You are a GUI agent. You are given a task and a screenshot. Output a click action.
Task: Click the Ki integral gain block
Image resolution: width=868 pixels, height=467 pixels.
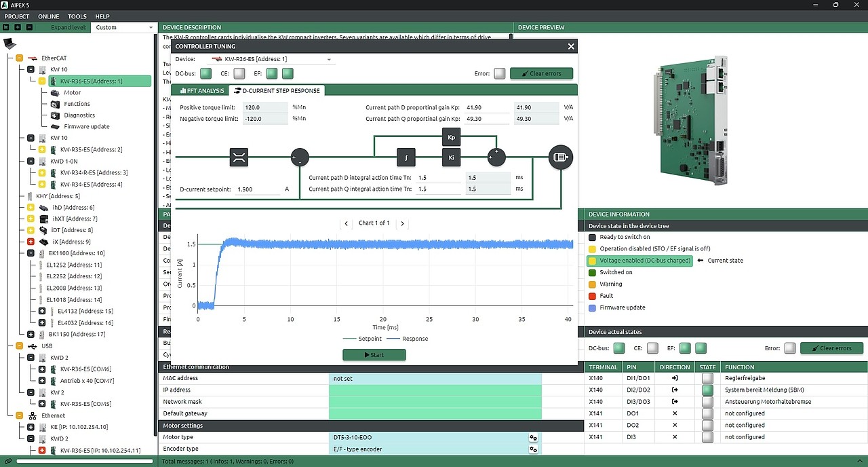click(x=452, y=158)
